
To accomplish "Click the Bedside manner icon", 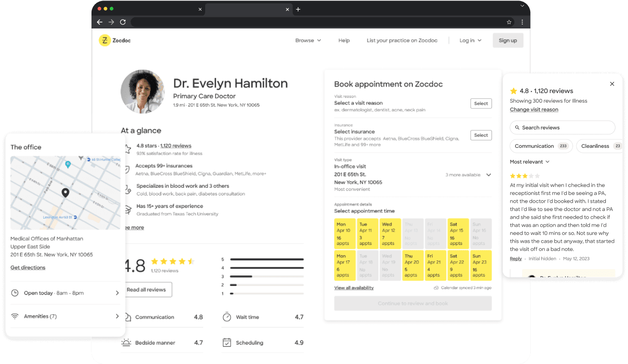I will click(x=126, y=343).
